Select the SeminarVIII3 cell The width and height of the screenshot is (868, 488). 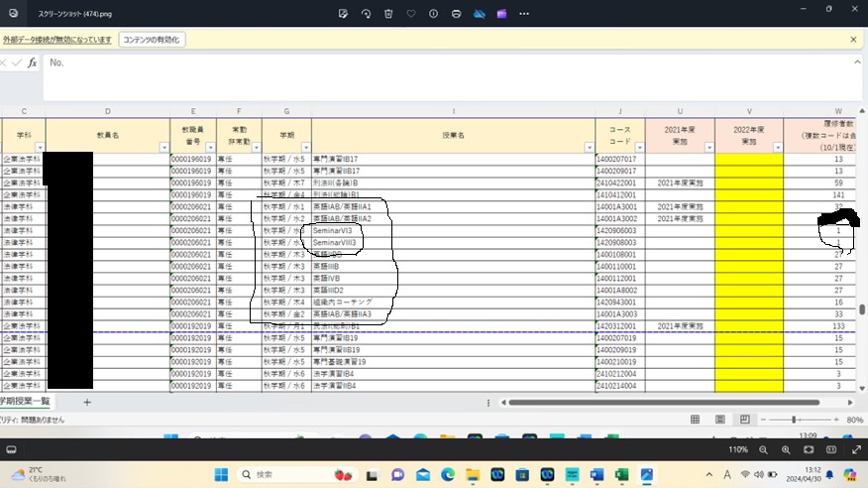pos(454,243)
